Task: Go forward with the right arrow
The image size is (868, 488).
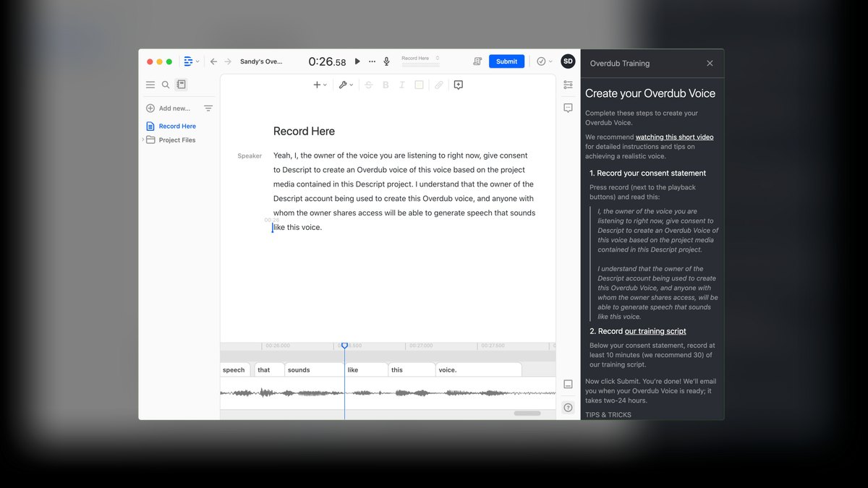Action: click(228, 61)
